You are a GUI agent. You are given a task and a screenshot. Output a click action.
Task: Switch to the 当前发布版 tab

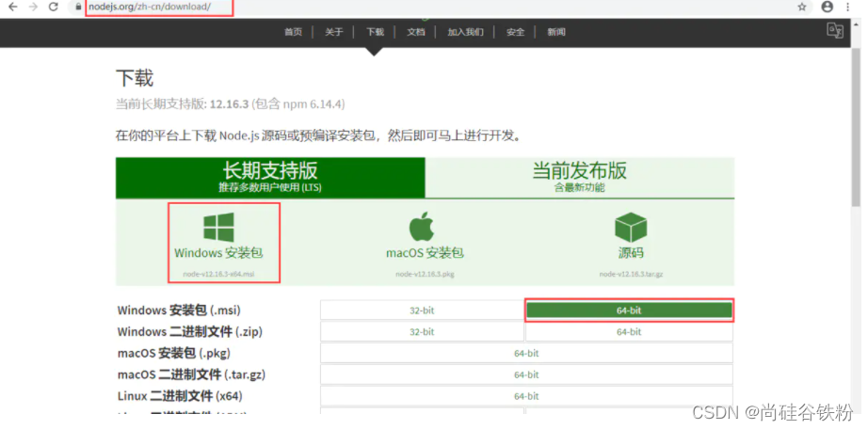point(580,178)
